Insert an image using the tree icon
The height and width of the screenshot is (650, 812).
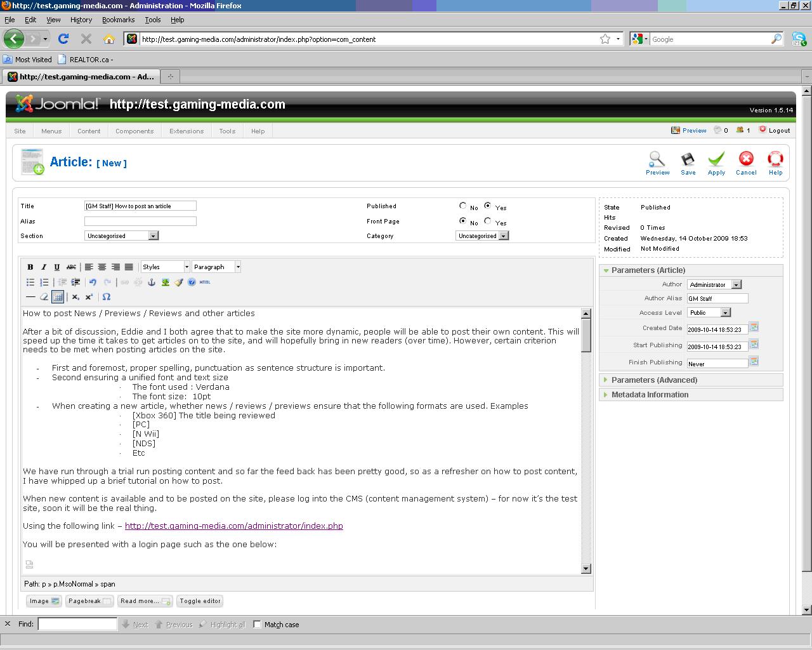165,282
